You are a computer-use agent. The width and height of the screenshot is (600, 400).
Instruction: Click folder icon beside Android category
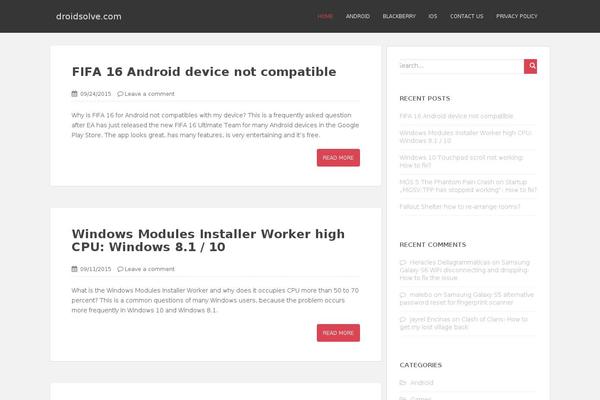(403, 382)
